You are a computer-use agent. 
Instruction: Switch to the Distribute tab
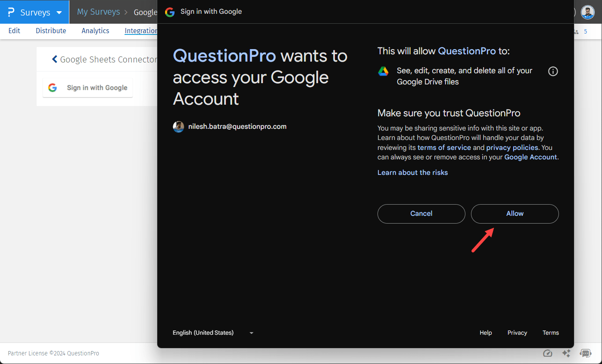51,31
